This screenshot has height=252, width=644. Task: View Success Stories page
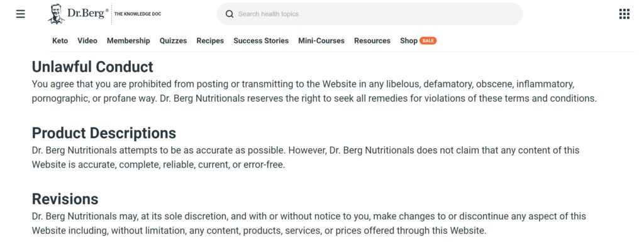pyautogui.click(x=261, y=41)
